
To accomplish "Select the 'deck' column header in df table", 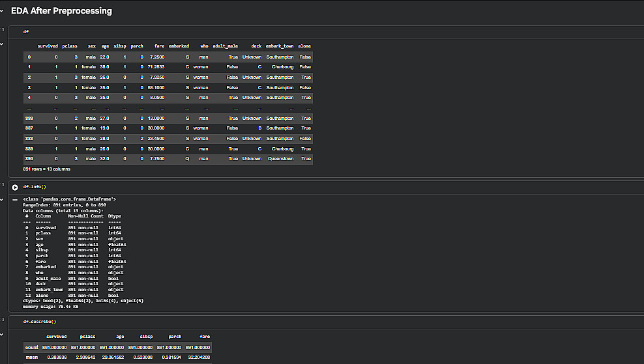I will [256, 46].
